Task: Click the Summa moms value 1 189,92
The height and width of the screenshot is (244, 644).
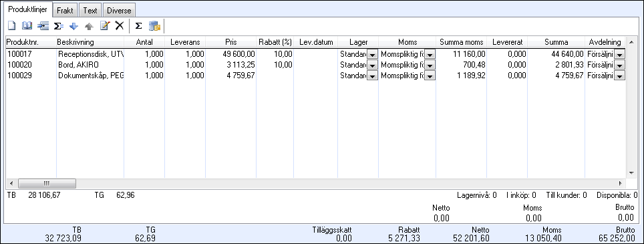Action: (x=461, y=75)
